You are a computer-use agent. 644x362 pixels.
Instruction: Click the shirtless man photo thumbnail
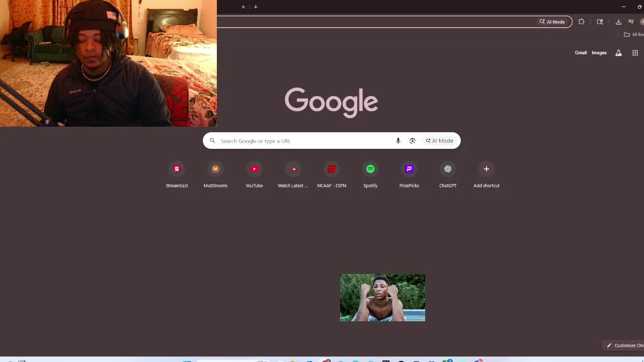[382, 298]
